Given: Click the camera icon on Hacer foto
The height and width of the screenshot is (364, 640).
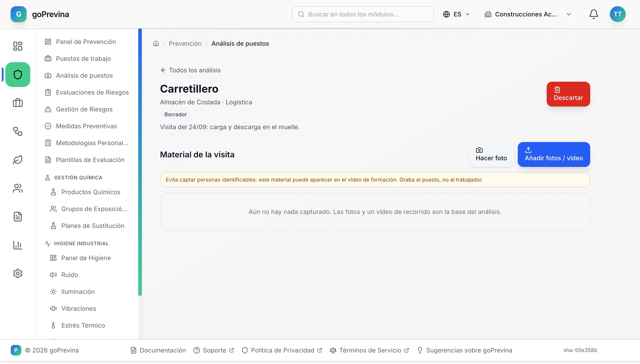Looking at the screenshot, I should click(479, 150).
